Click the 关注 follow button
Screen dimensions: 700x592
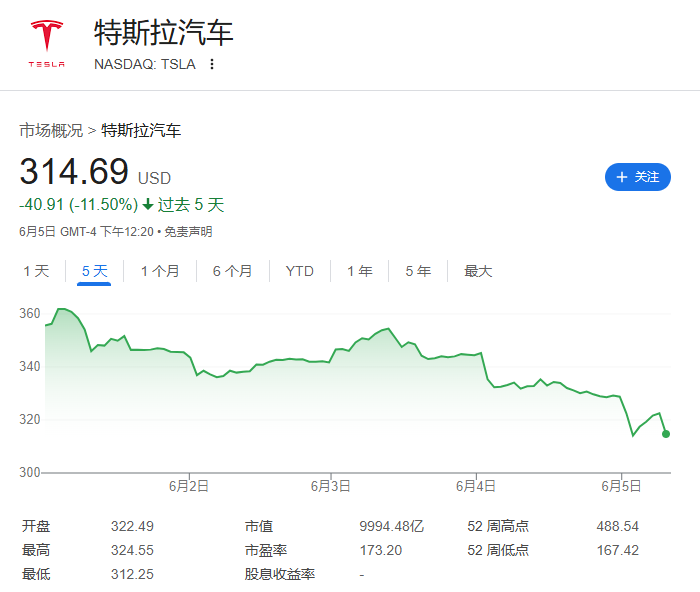click(x=638, y=177)
